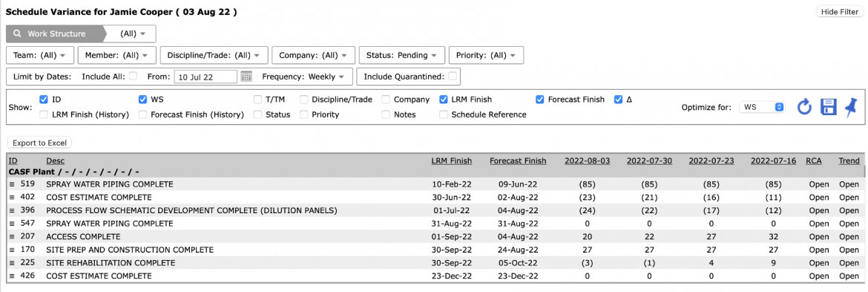Viewport: 868px width, 292px height.
Task: Sort by the Forecast Finish column header
Action: [518, 160]
